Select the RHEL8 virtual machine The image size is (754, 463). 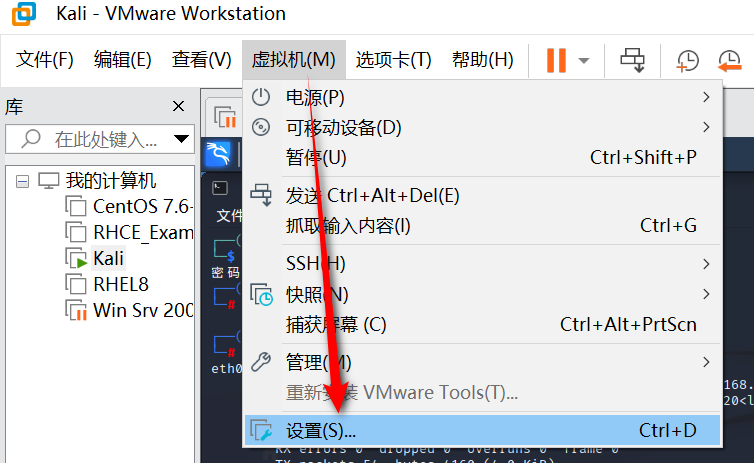(x=121, y=285)
